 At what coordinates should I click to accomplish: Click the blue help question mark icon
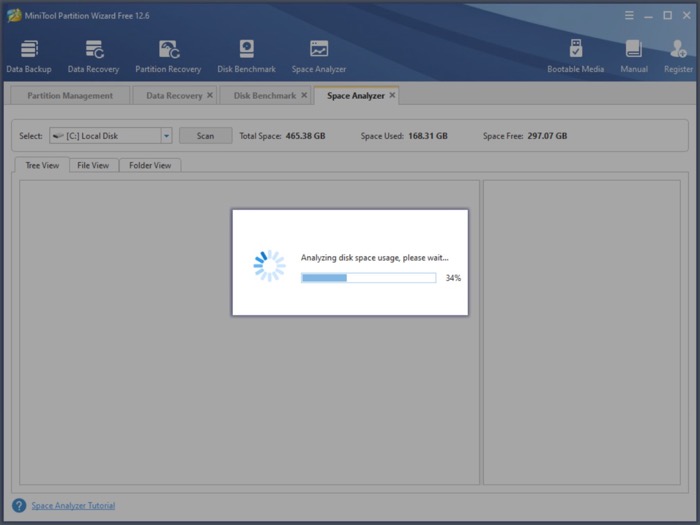[x=19, y=505]
